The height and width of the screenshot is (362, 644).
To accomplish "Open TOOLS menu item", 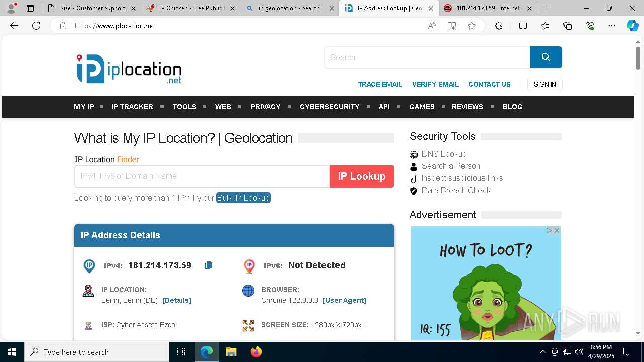I will [184, 107].
